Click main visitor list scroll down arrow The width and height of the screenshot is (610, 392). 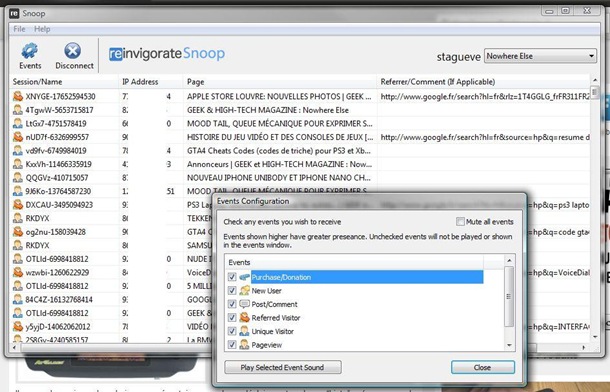point(595,337)
